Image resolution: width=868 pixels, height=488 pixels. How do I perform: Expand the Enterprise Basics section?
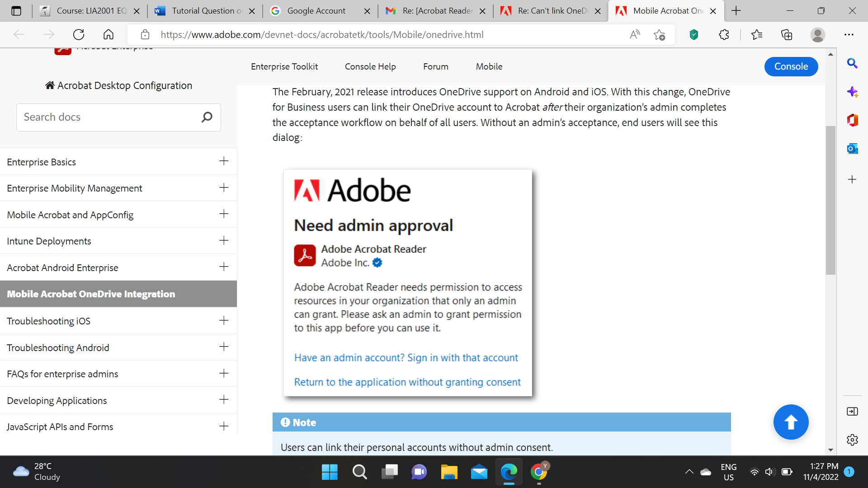[x=223, y=161]
